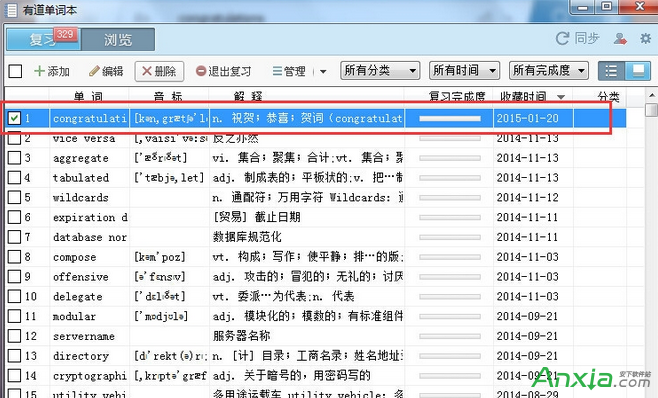Click the 编辑 edit button
The width and height of the screenshot is (658, 398).
pyautogui.click(x=106, y=71)
